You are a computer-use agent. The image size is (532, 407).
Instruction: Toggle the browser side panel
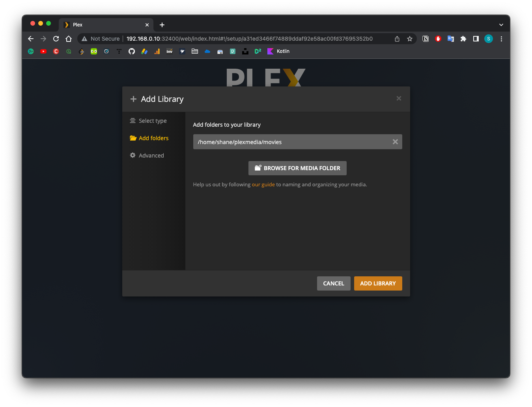coord(476,39)
